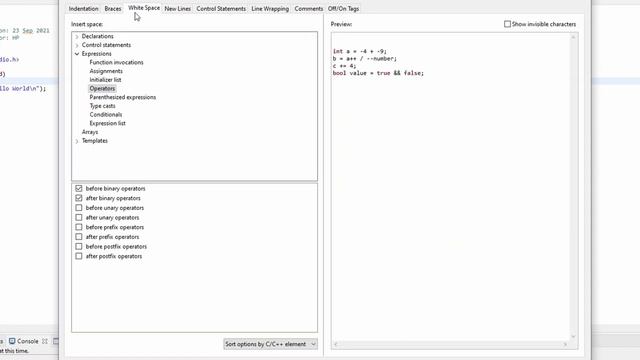
Task: Select Control statements tree label
Action: [x=106, y=45]
